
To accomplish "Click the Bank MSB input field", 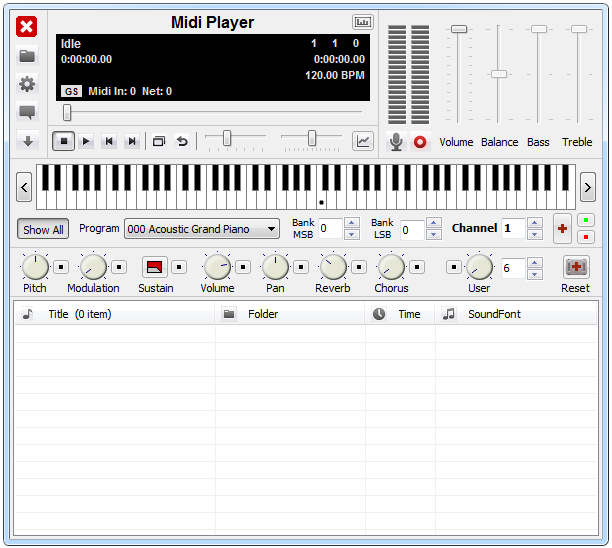I will tap(330, 228).
